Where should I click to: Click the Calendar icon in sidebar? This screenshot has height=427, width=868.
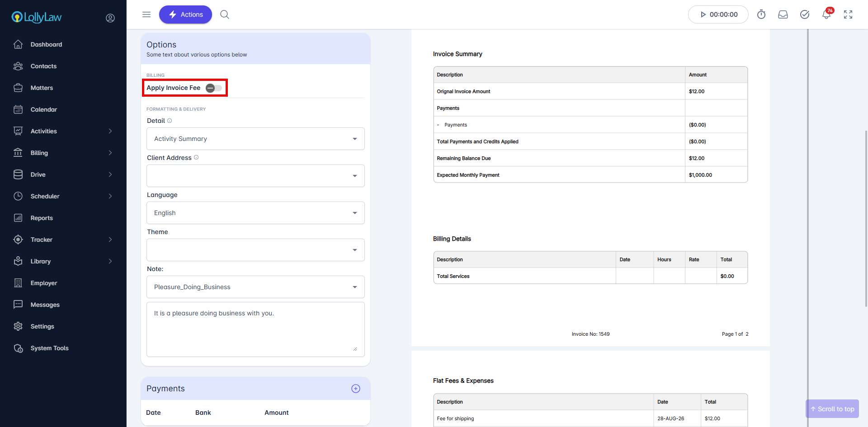pos(18,109)
